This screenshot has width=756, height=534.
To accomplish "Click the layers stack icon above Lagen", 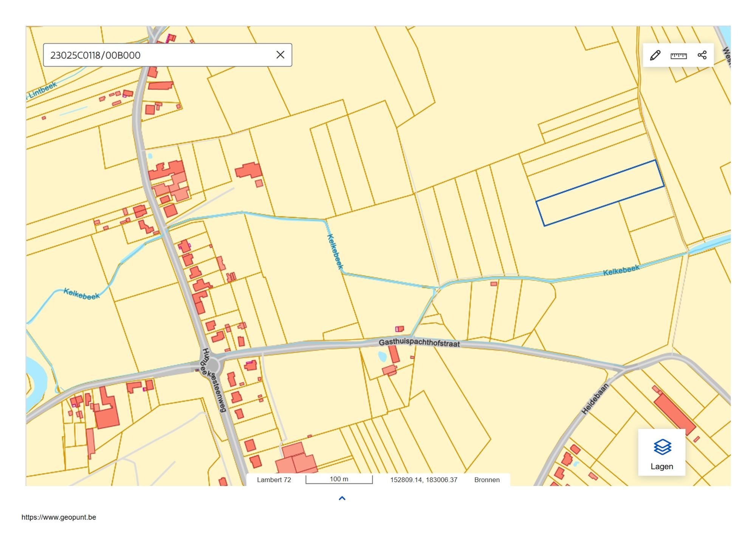I will (662, 447).
